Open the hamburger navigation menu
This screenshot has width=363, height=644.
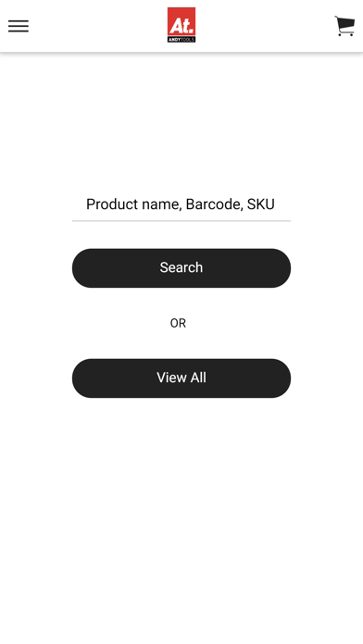[x=19, y=26]
